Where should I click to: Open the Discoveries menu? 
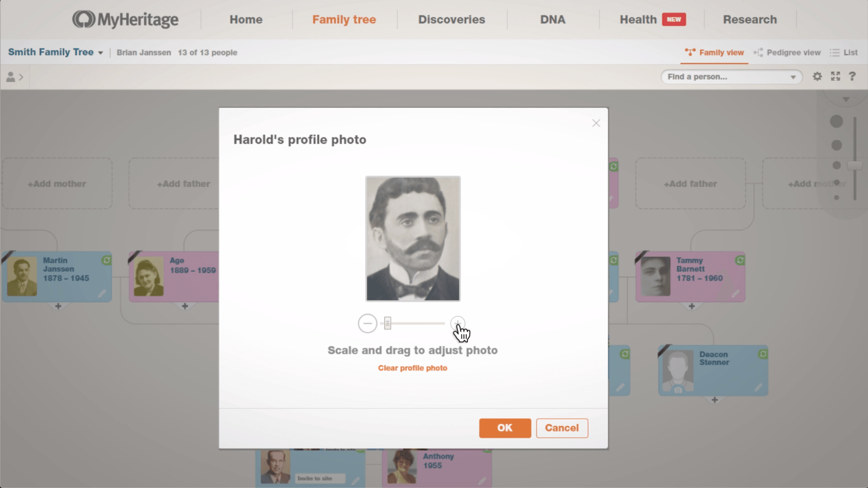click(x=451, y=19)
